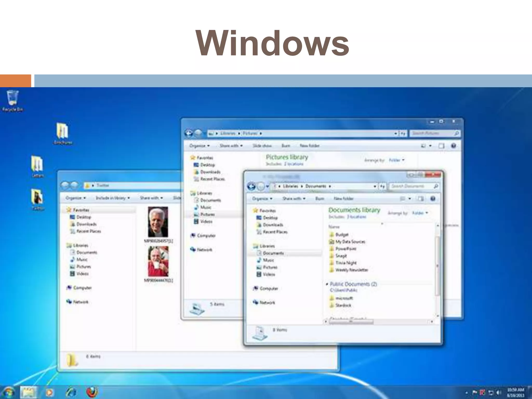The image size is (532, 399).
Task: Open the Share with menu in the Twitter window
Action: 151,198
